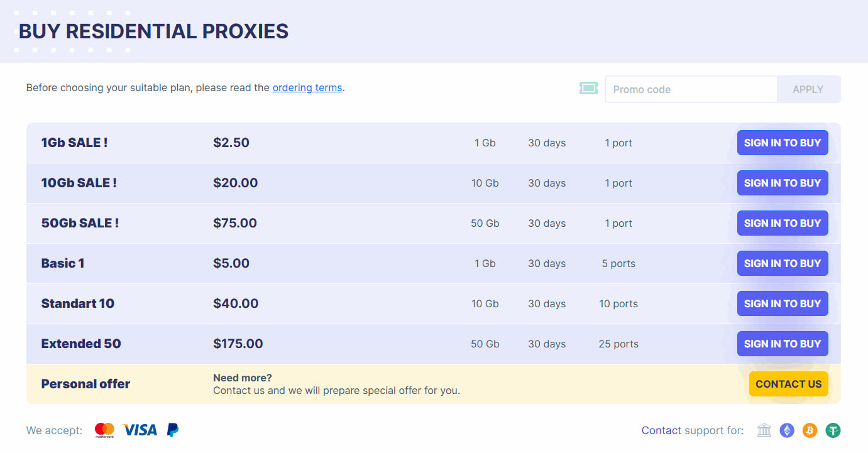This screenshot has height=453, width=868.
Task: Open the ordering terms link
Action: pyautogui.click(x=307, y=87)
